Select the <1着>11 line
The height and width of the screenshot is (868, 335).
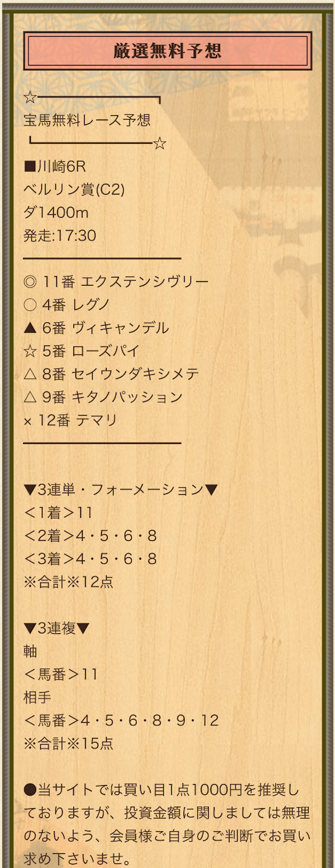tap(58, 513)
